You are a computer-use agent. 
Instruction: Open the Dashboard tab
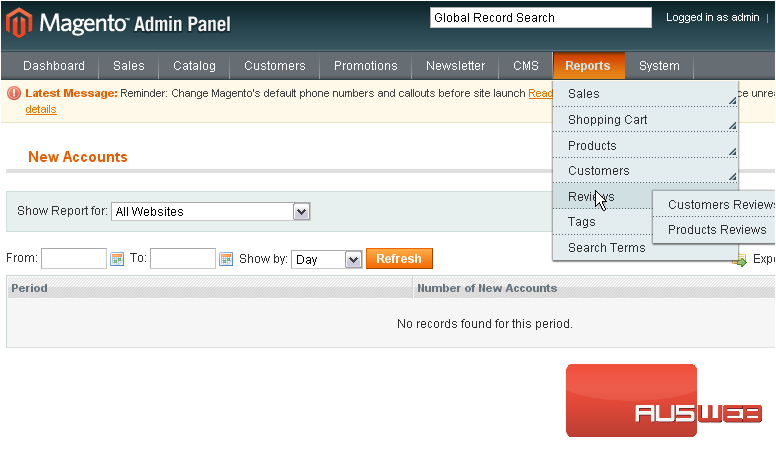(x=54, y=66)
